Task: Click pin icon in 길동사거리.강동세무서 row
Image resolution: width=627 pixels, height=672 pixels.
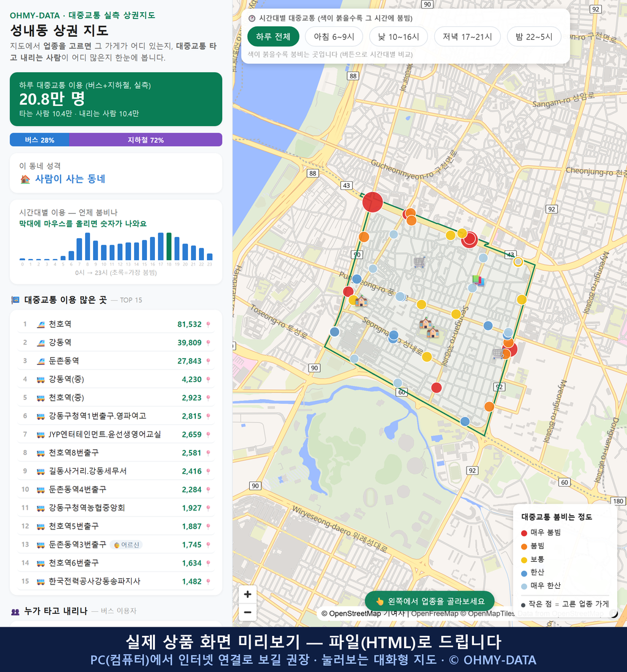Action: tap(208, 471)
